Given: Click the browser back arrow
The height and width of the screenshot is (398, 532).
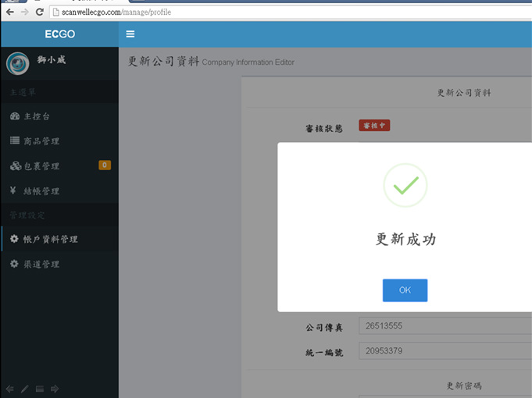Looking at the screenshot, I should pyautogui.click(x=9, y=12).
